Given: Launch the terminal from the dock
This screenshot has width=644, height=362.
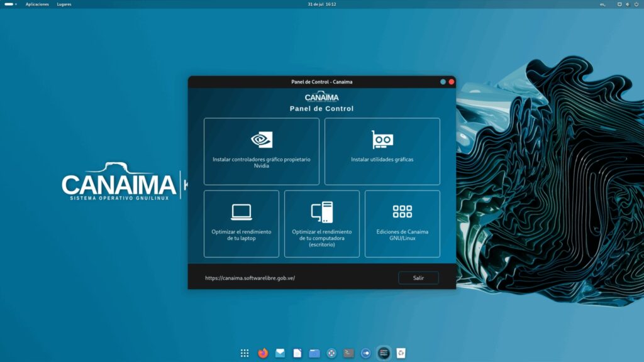Looking at the screenshot, I should coord(348,353).
